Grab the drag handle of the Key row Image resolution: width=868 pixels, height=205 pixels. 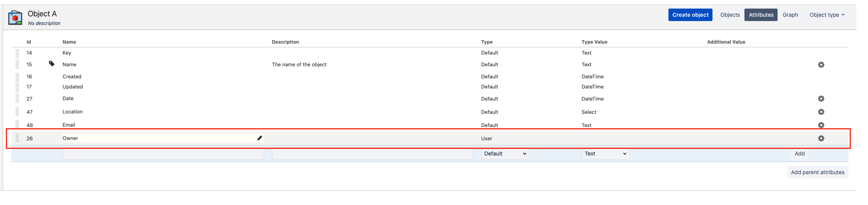[x=17, y=53]
